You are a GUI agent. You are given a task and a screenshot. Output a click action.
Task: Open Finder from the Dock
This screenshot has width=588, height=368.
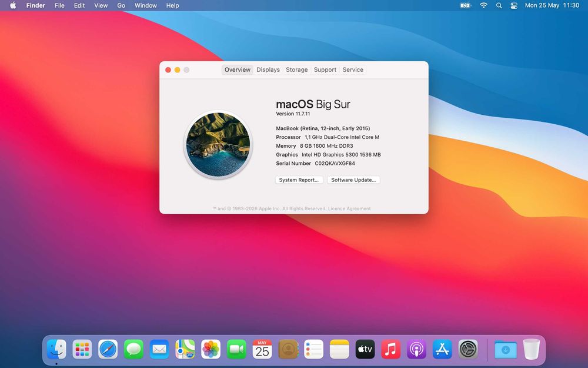pos(56,349)
